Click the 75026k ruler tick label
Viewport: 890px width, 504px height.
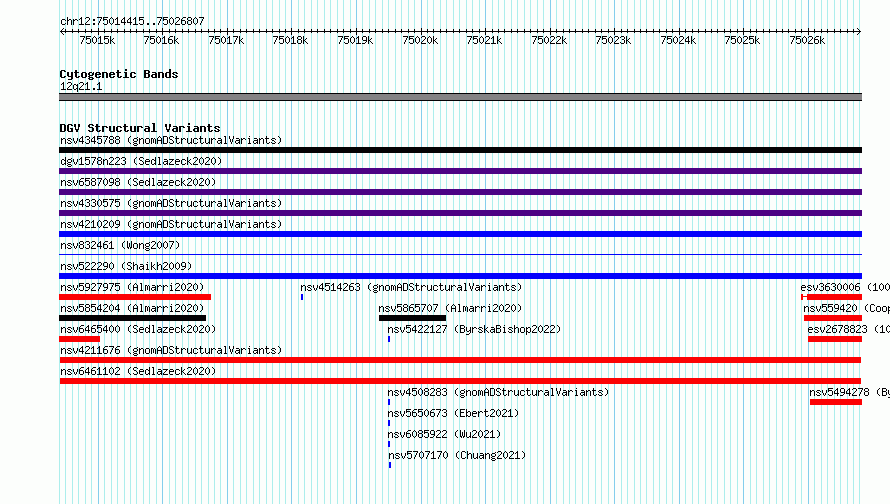click(x=807, y=40)
